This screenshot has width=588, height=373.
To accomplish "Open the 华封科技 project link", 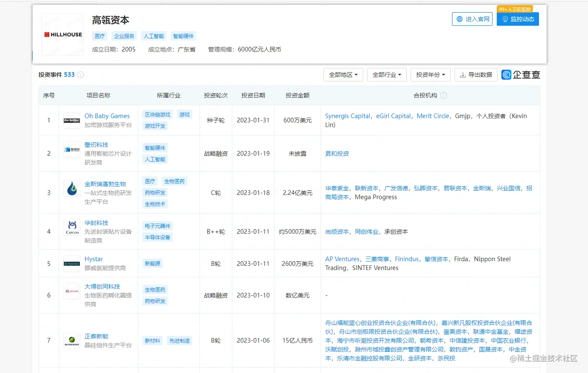I will click(96, 223).
